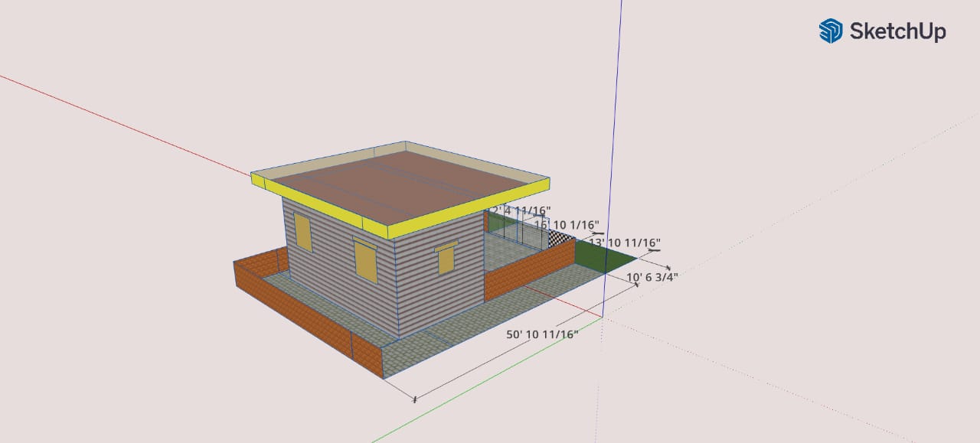Click the small yellow window with awning
Viewport: 980px width, 443px height.
[446, 259]
